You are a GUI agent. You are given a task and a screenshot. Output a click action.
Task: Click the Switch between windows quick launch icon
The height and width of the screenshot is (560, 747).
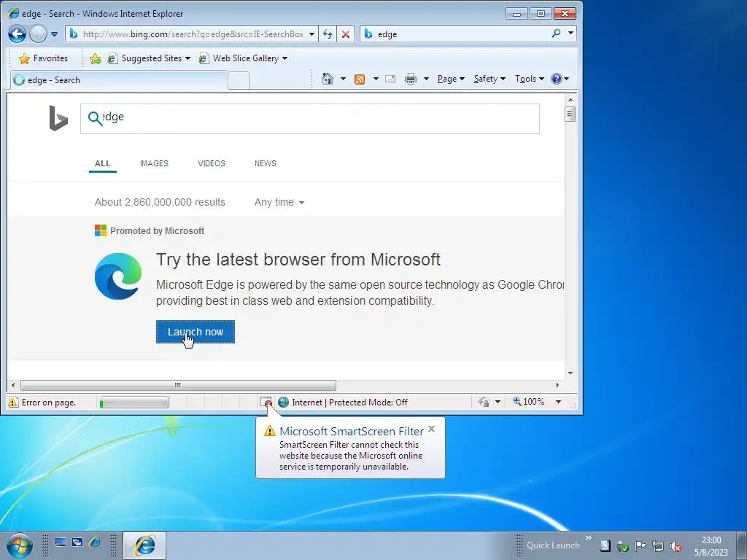pos(77,542)
